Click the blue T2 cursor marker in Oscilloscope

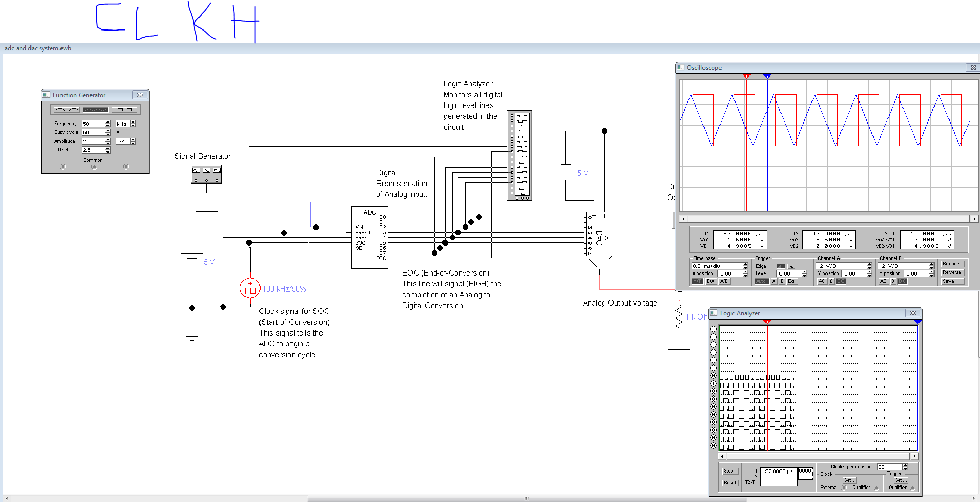coord(767,76)
